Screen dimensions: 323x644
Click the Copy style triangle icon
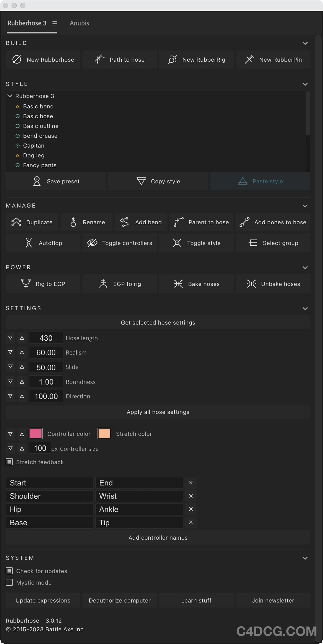(141, 181)
